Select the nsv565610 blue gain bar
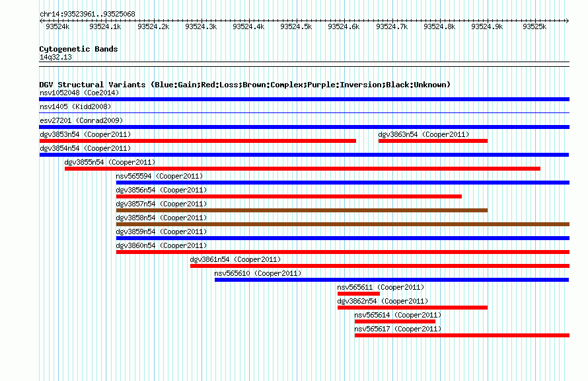Screen dimensions: 588x381 (x=392, y=280)
